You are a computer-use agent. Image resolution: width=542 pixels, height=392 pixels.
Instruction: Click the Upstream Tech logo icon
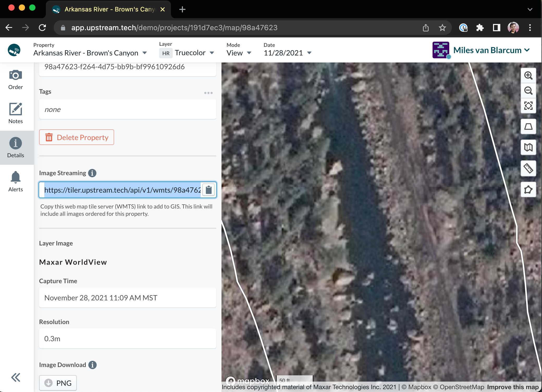14,50
